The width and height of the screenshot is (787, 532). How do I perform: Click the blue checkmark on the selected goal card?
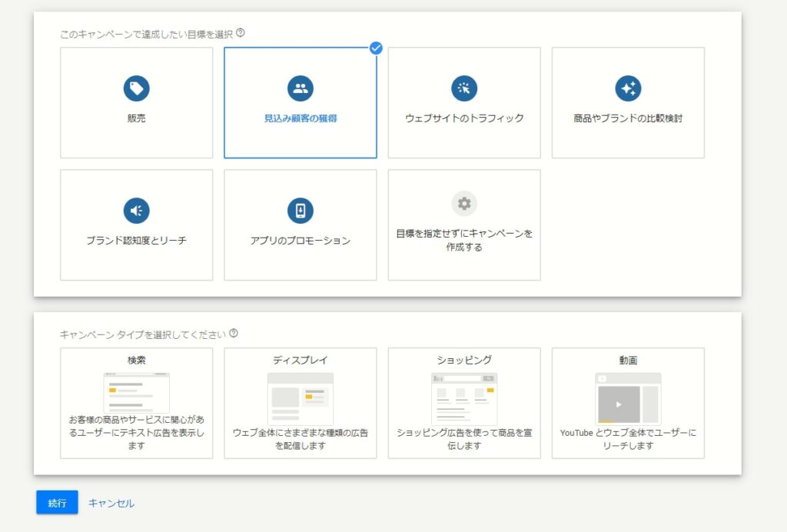tap(375, 48)
